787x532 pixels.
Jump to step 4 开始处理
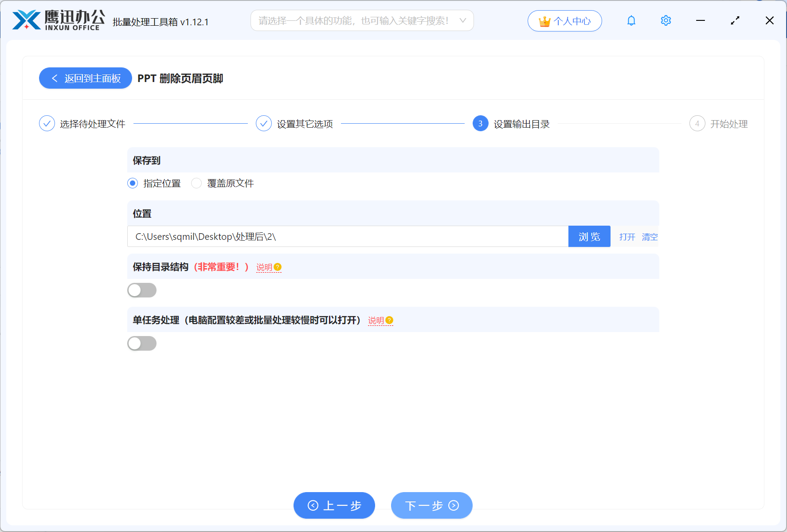pos(697,123)
